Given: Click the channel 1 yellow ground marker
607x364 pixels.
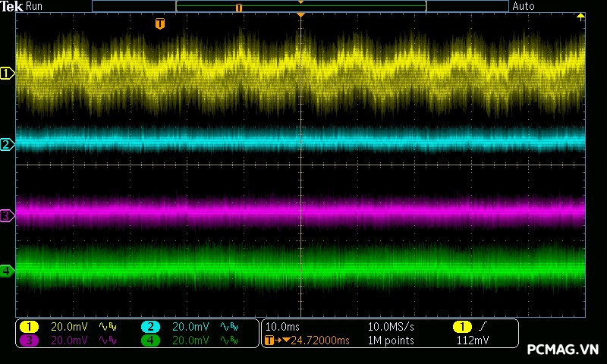Looking at the screenshot, I should click(8, 74).
